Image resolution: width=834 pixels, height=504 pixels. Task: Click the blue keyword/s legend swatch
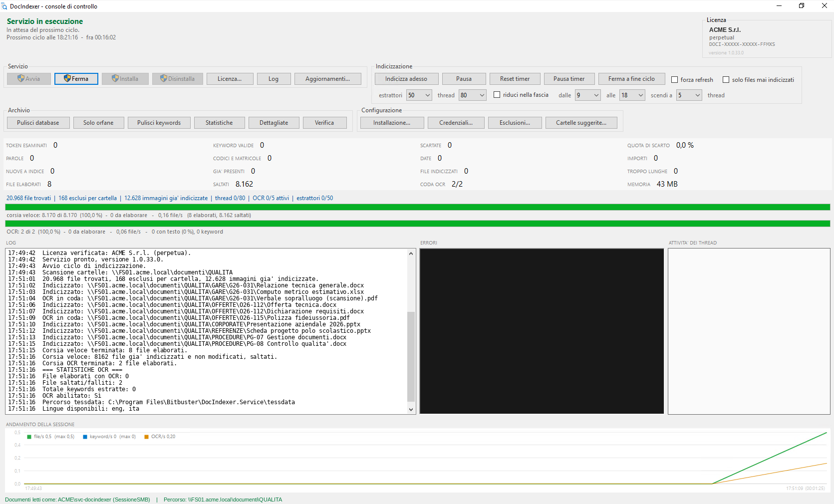(85, 437)
